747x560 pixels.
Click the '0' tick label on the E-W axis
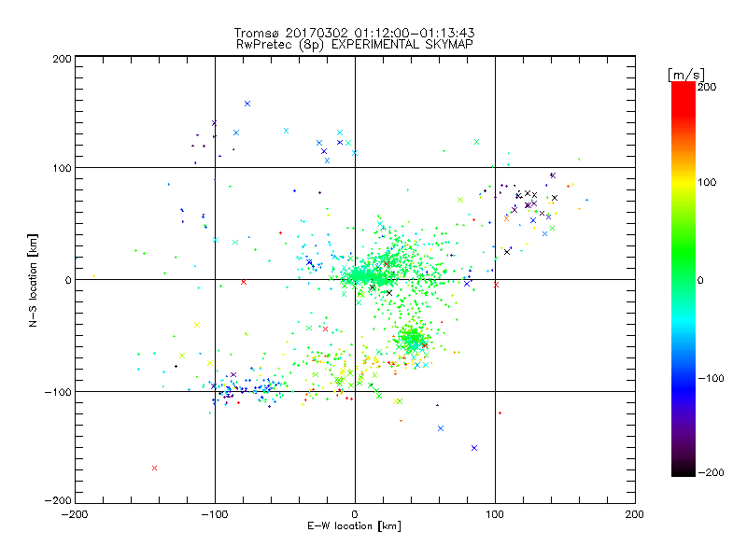point(355,514)
